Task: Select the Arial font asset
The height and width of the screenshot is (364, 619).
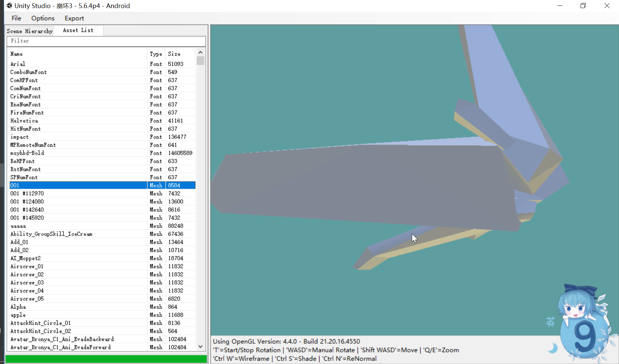Action: [x=18, y=64]
